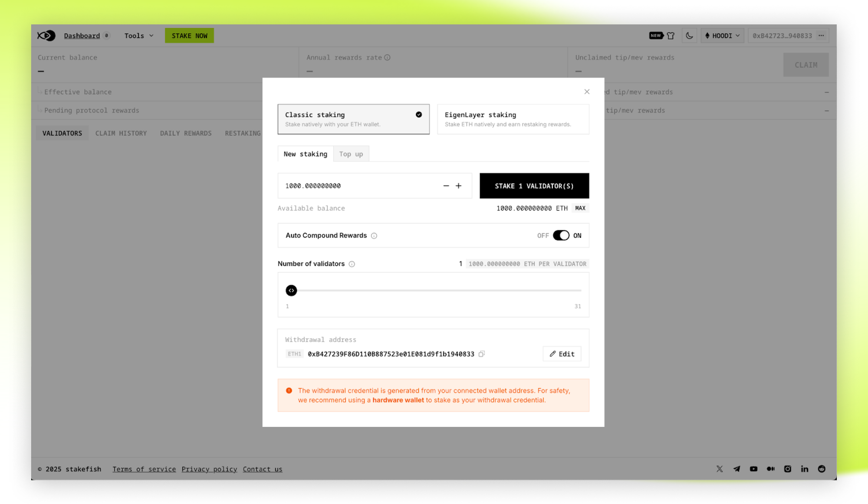Screen dimensions: 868x504
Task: Click Number of validators info icon
Action: coord(352,264)
